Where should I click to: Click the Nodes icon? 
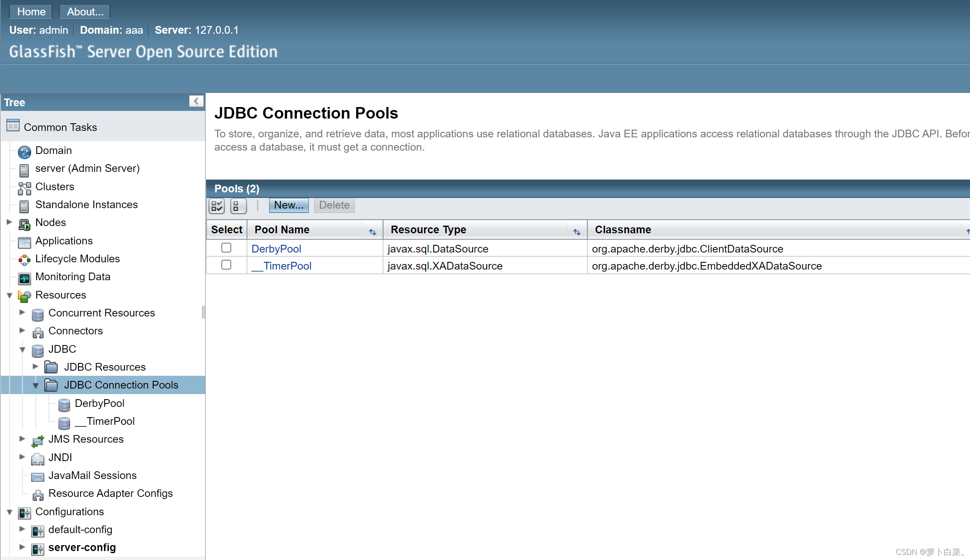pos(24,224)
